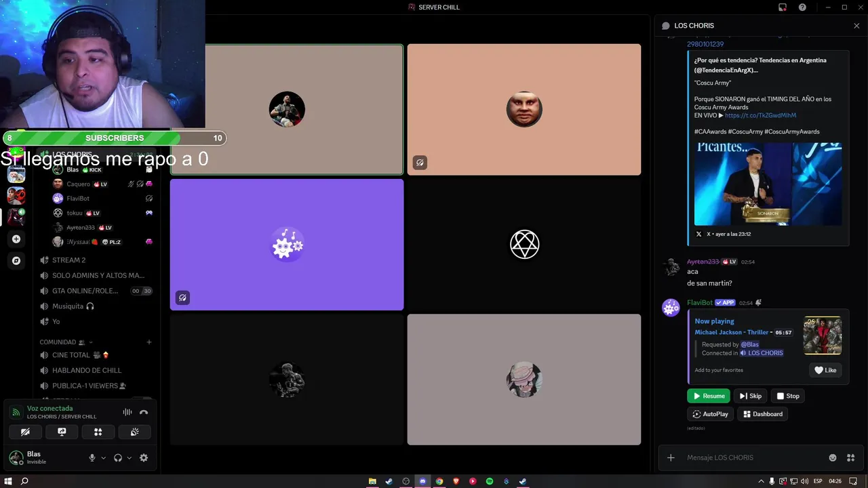The height and width of the screenshot is (488, 868).
Task: Open Blas user avatar status menu
Action: (x=16, y=457)
